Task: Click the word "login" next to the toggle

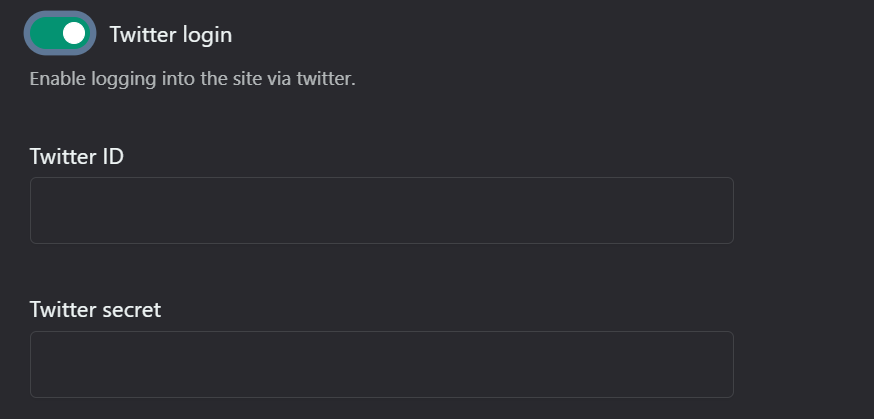Action: pos(207,36)
